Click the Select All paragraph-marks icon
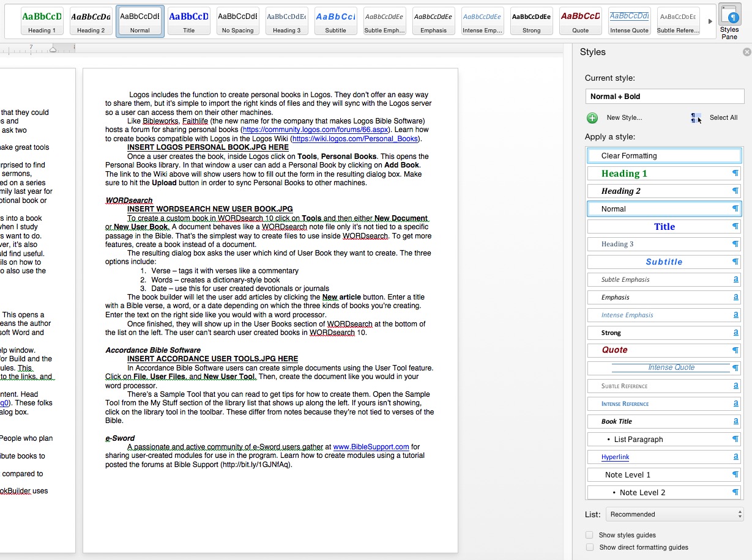752x560 pixels. tap(695, 117)
